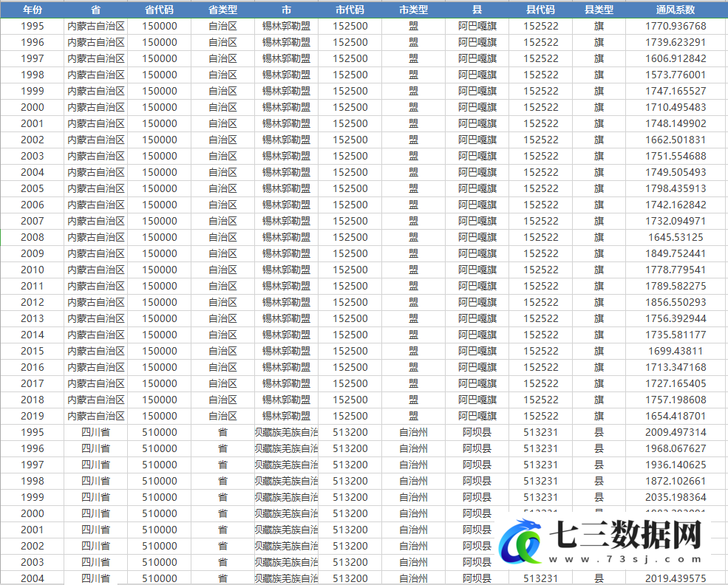Click the value 1856.550293

coord(676,302)
